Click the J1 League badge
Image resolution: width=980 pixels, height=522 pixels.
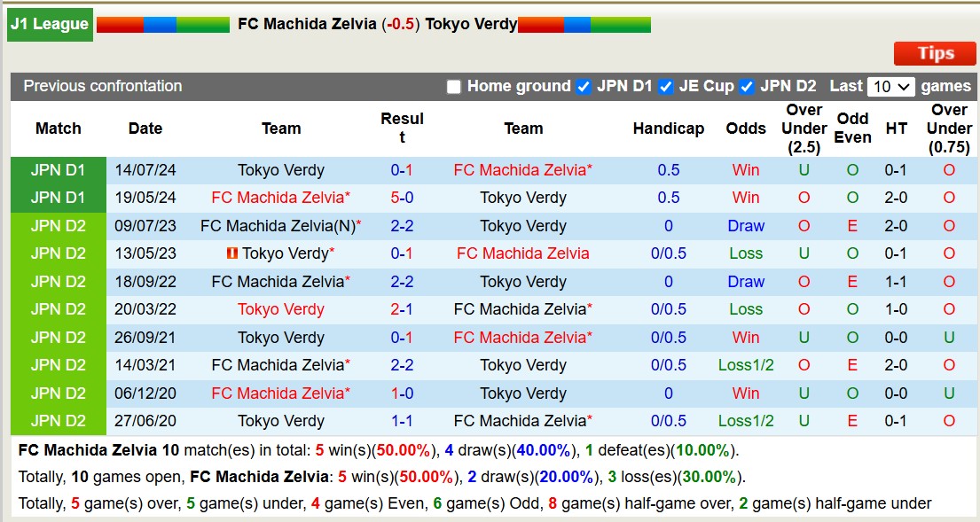coord(49,24)
